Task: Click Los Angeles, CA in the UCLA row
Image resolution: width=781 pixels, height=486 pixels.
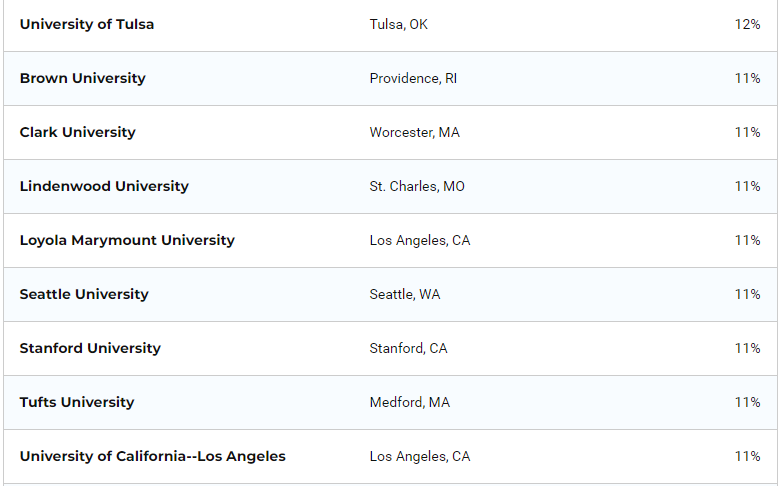Action: click(419, 456)
